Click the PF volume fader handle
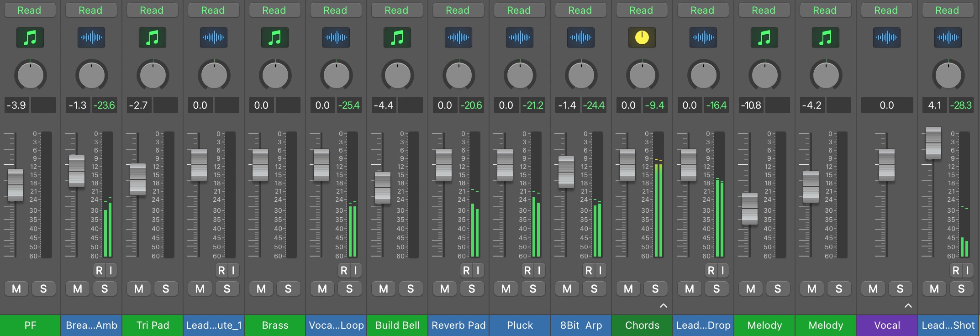The height and width of the screenshot is (336, 980). [x=16, y=185]
